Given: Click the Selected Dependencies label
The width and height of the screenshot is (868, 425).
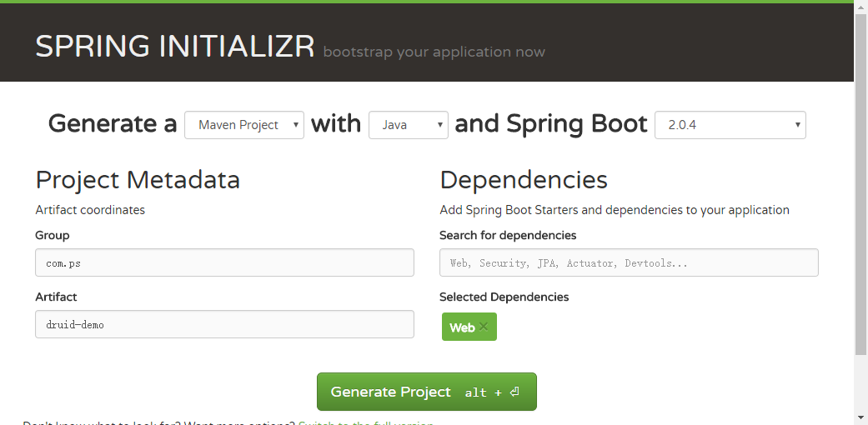Looking at the screenshot, I should click(x=504, y=297).
